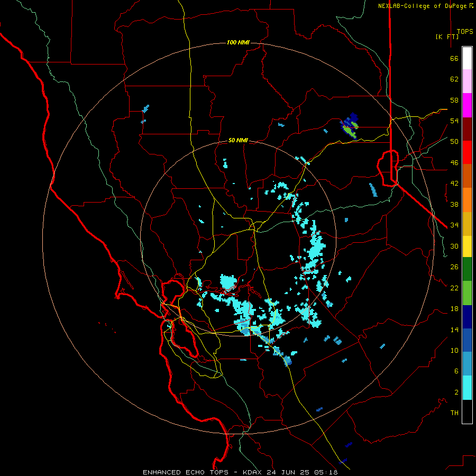Image resolution: width=476 pixels, height=476 pixels.
Task: Click the dark orange 46 kft legend swatch
Action: [x=467, y=176]
